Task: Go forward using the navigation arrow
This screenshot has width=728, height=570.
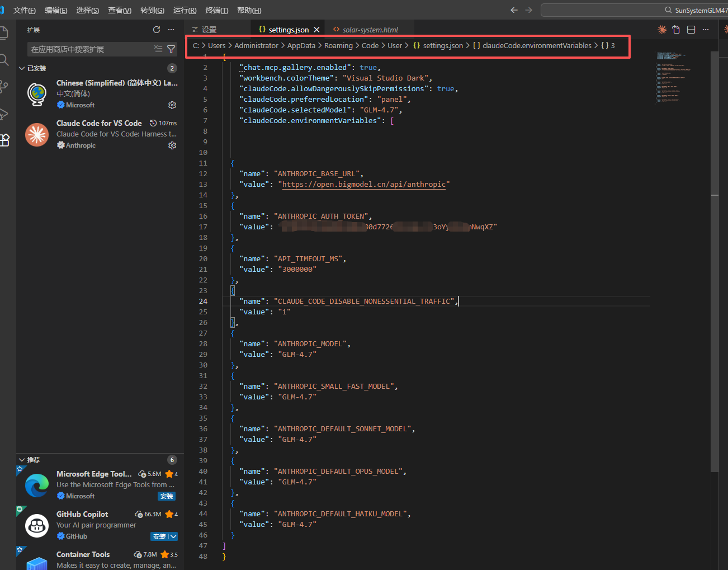Action: tap(529, 10)
